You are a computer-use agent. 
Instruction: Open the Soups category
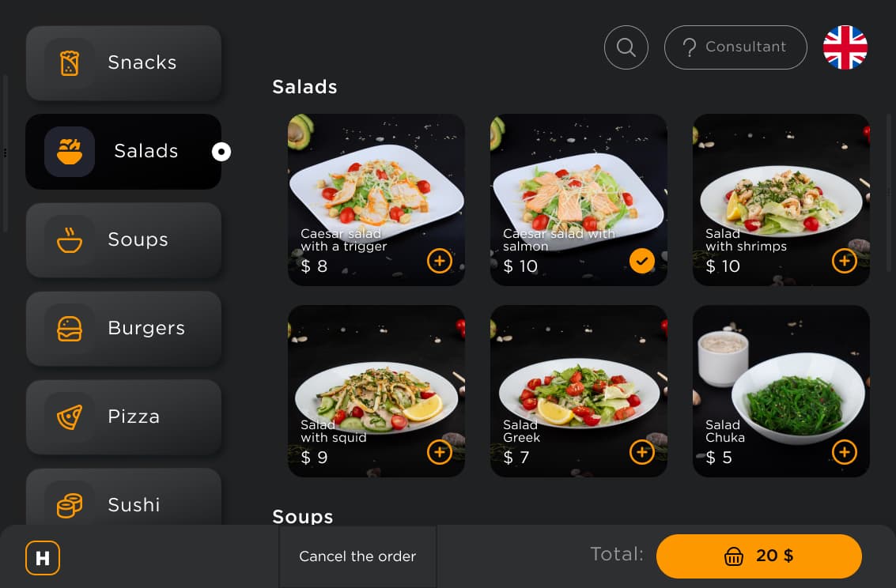(123, 239)
